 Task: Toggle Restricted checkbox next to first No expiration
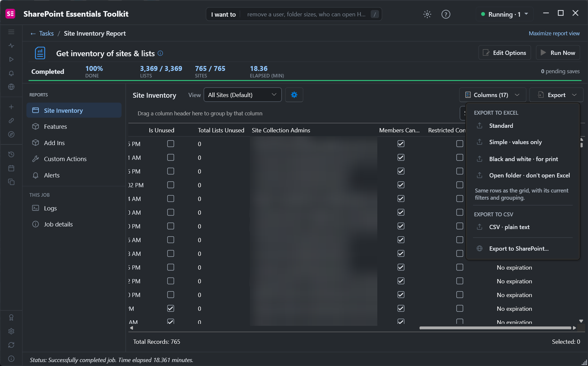(x=460, y=267)
